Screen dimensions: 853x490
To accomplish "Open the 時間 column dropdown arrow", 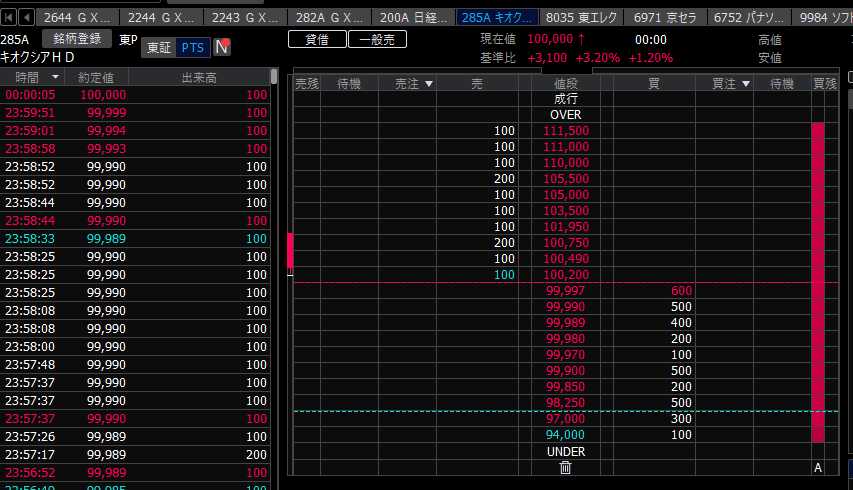I will (55, 77).
